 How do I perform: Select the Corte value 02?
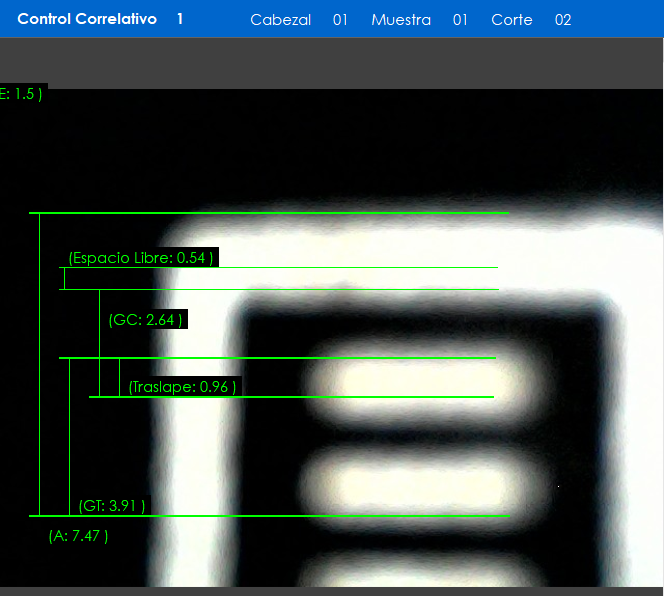563,20
